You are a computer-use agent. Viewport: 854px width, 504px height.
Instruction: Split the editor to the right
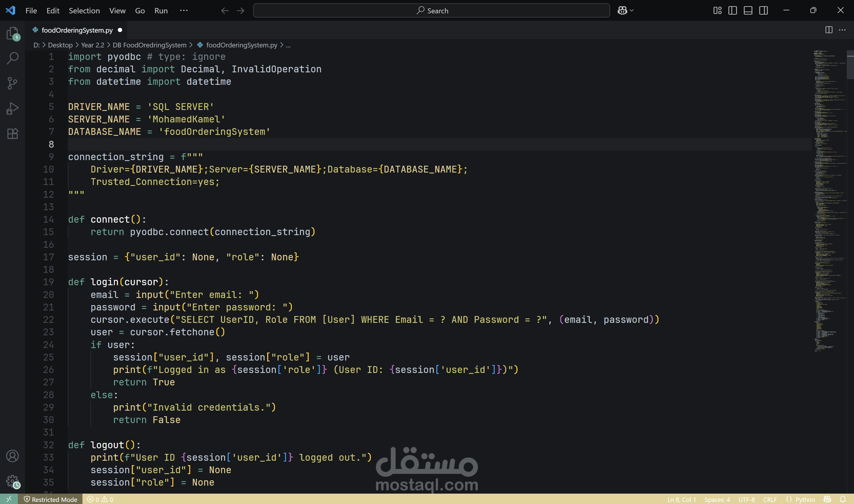829,30
